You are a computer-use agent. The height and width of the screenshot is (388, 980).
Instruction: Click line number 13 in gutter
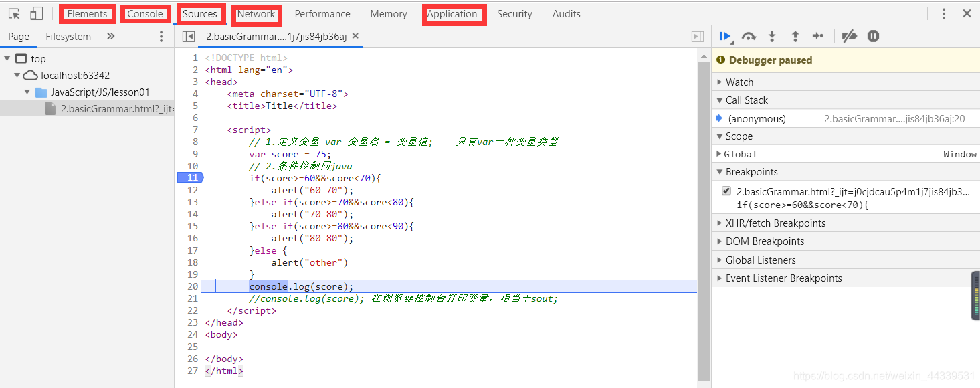pyautogui.click(x=193, y=202)
